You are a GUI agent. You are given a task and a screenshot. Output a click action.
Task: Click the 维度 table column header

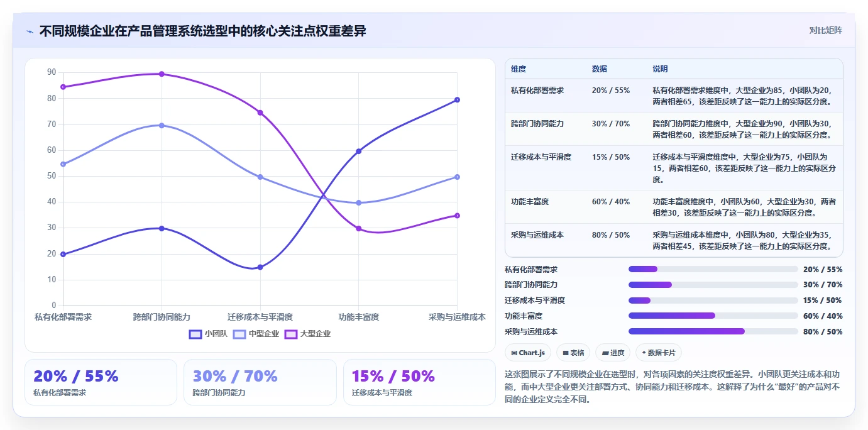[519, 69]
